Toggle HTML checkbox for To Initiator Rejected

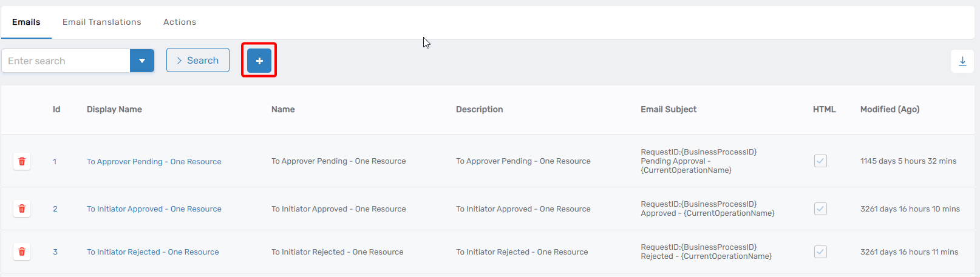coord(820,252)
